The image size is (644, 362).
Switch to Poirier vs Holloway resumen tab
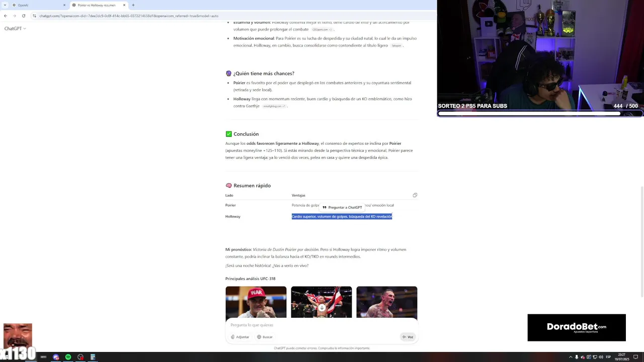coord(99,5)
